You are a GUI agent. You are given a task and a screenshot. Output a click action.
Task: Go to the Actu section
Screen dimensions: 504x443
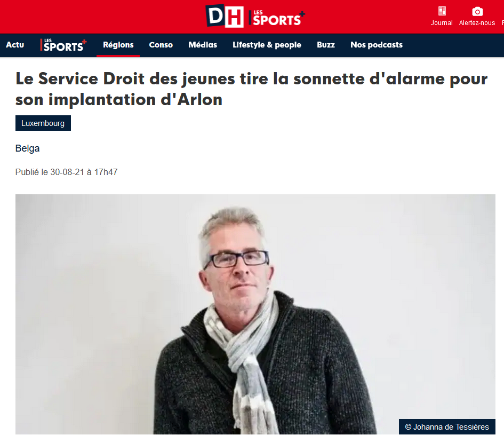click(x=15, y=45)
